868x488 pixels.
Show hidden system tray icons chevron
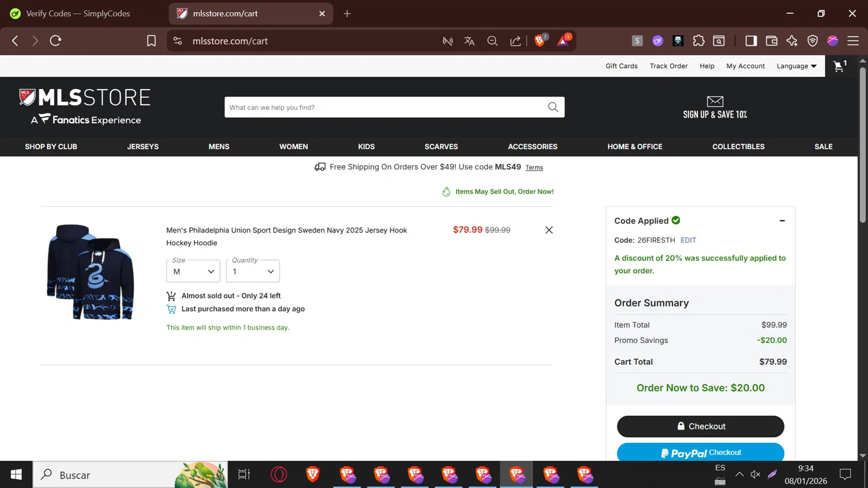click(x=740, y=475)
